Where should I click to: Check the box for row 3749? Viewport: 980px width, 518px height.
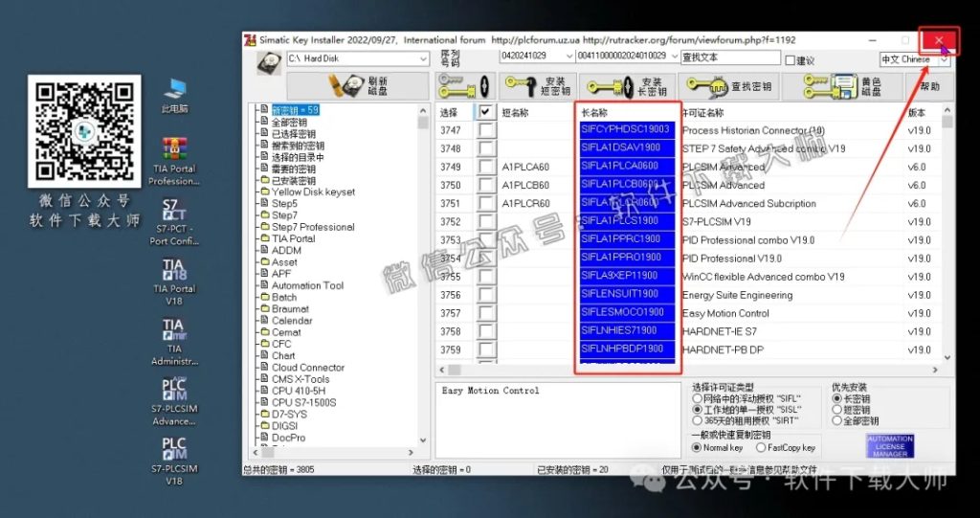(485, 167)
